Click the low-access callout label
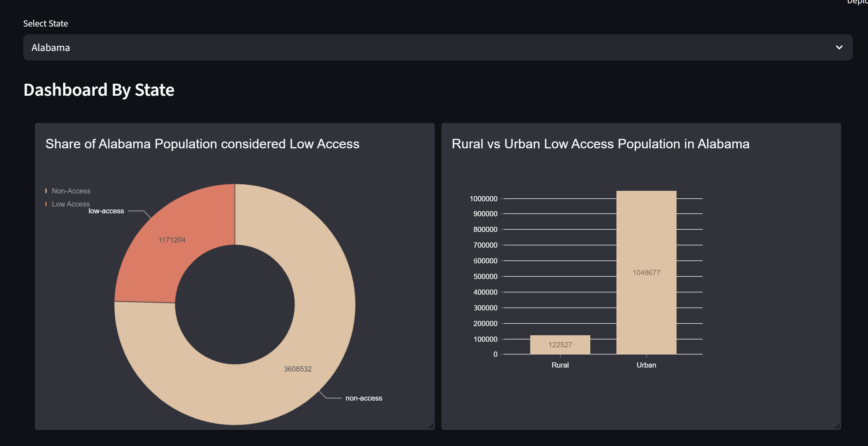Image resolution: width=868 pixels, height=446 pixels. (106, 211)
